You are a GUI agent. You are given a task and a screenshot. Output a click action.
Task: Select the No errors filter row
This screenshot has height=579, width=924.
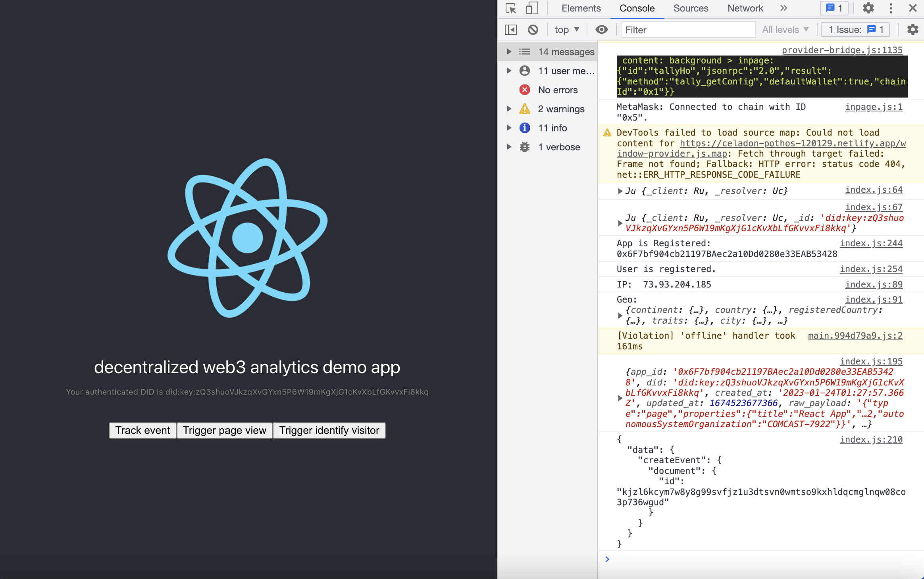pos(548,90)
